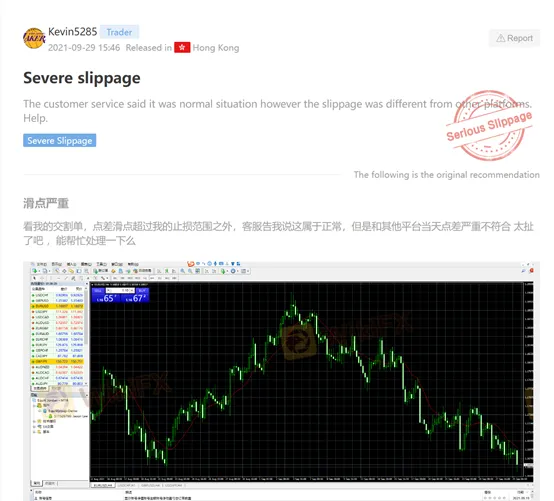Click the Zoom Out magnifier icon
This screenshot has height=501, width=554.
click(190, 271)
